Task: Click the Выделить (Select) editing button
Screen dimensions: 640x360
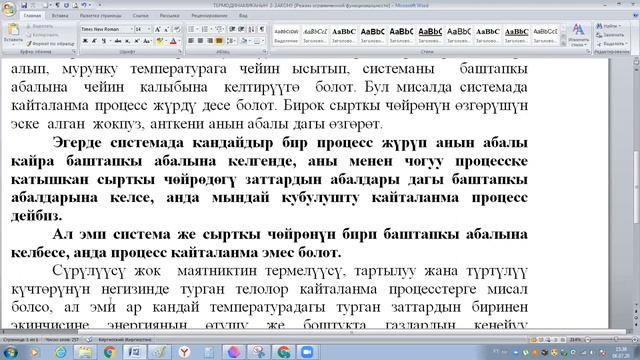Action: coord(611,44)
